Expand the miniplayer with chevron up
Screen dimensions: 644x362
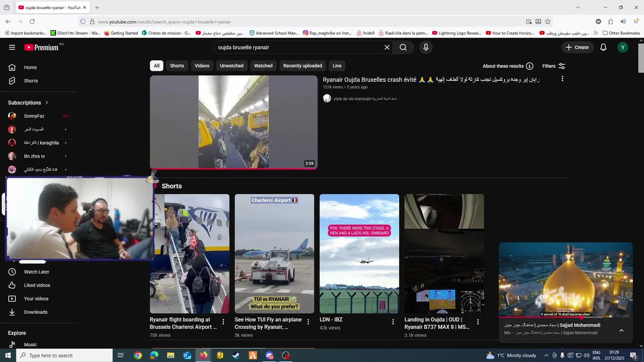point(621,330)
